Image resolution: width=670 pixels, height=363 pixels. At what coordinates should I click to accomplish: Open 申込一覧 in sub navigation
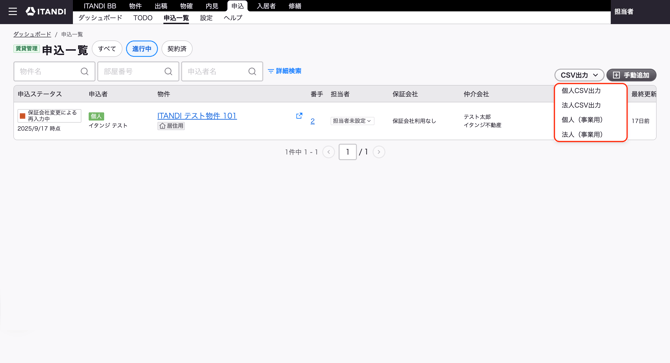click(176, 18)
